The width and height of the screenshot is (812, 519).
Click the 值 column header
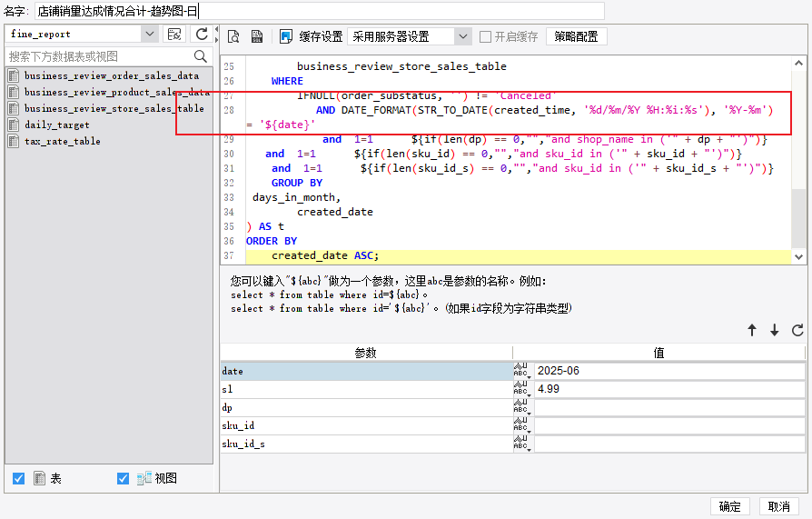coord(659,353)
